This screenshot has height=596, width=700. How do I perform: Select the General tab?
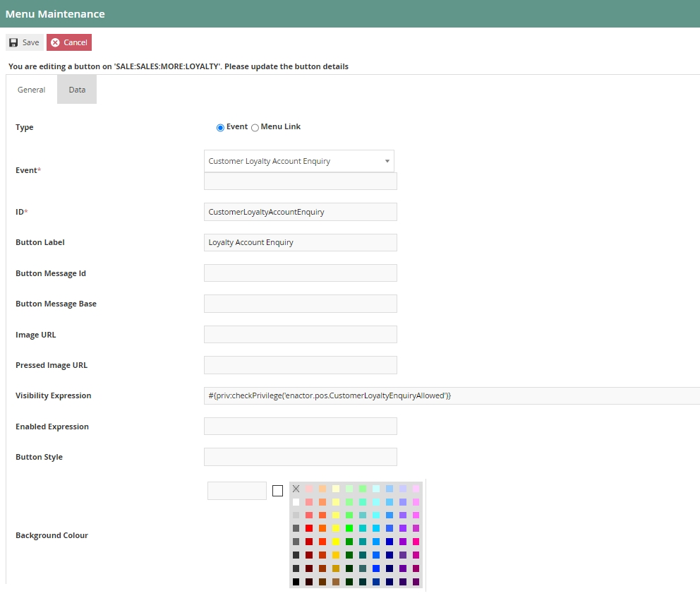tap(31, 89)
